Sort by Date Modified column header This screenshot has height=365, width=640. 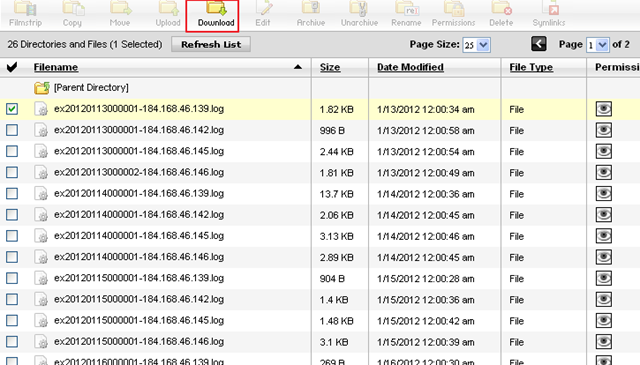coord(410,67)
